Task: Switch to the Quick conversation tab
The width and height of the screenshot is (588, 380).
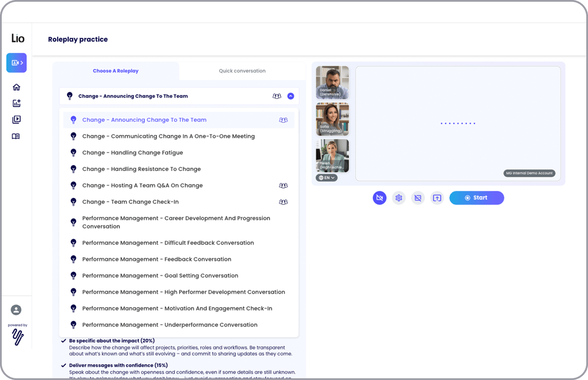Action: [x=242, y=71]
